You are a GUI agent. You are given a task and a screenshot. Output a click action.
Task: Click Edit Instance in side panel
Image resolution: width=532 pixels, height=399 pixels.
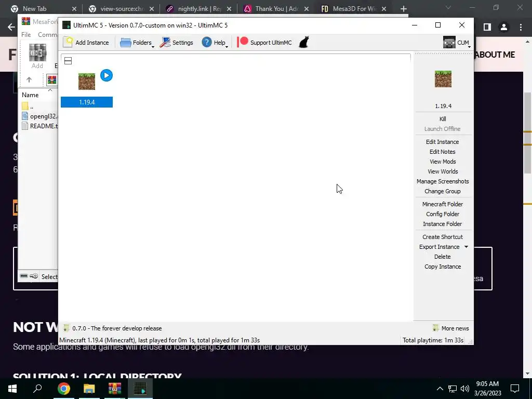pos(443,142)
